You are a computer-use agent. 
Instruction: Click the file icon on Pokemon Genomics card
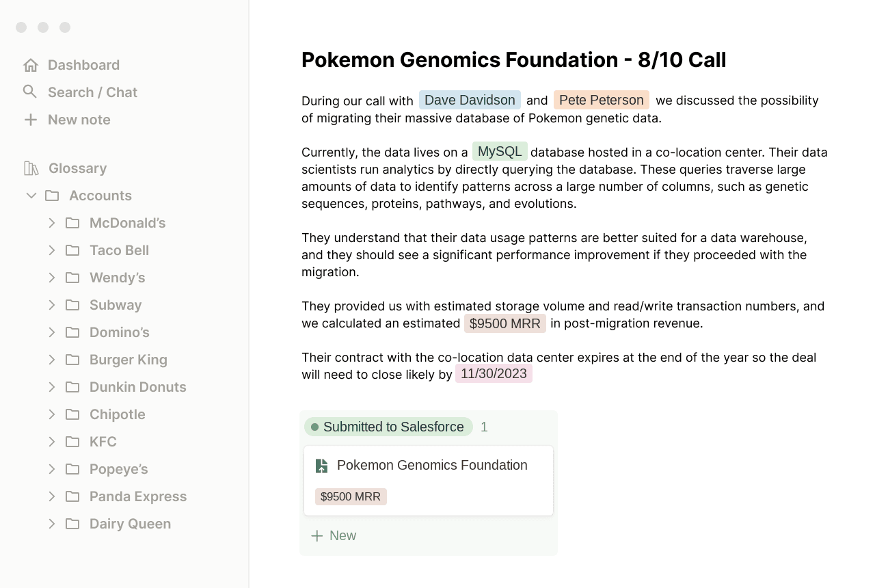[321, 466]
